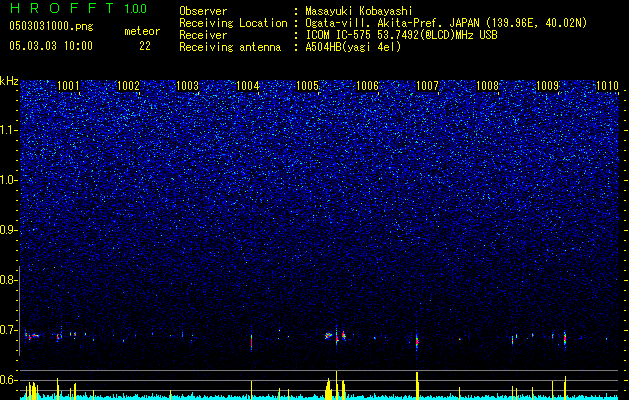Click the 1010 time marker
This screenshot has width=629, height=400.
tap(607, 86)
